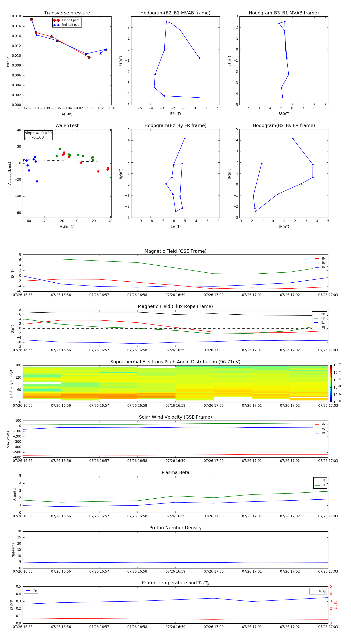The height and width of the screenshot is (644, 351).
Task: Click 'r = -0.108' annotation text
Action: tap(35, 137)
